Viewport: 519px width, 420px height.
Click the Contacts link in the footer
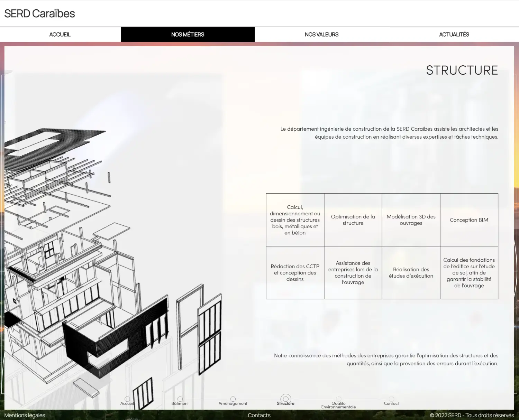259,415
